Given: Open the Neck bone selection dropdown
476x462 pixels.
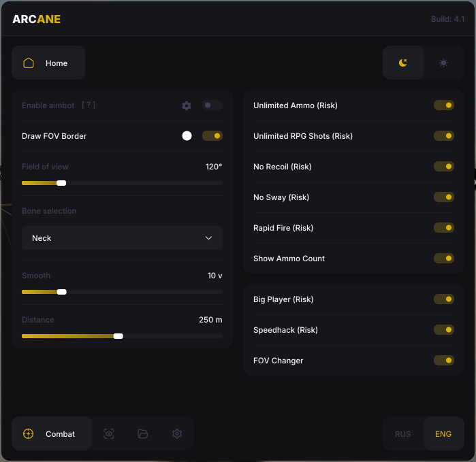Looking at the screenshot, I should click(122, 238).
